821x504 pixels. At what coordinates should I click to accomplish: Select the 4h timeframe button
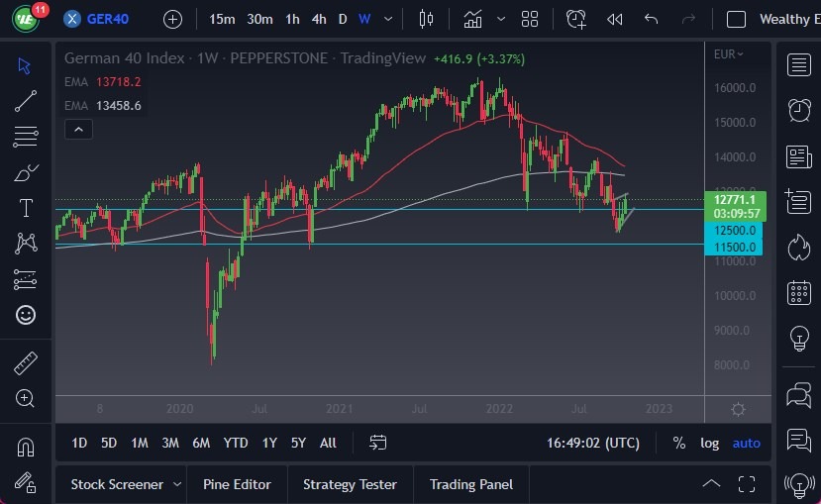tap(318, 19)
